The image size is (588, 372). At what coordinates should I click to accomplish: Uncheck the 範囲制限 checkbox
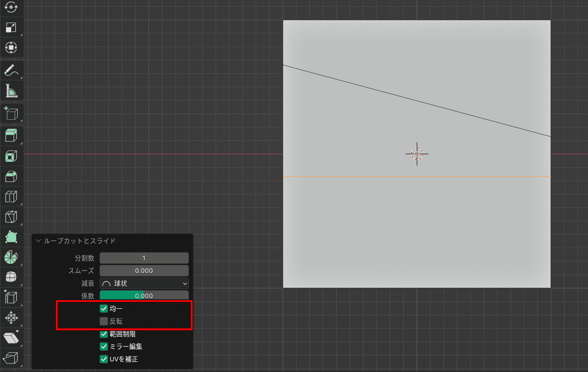point(104,334)
